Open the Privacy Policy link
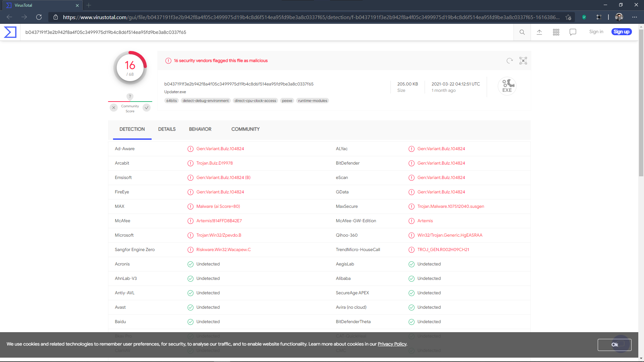The image size is (644, 362). [392, 344]
